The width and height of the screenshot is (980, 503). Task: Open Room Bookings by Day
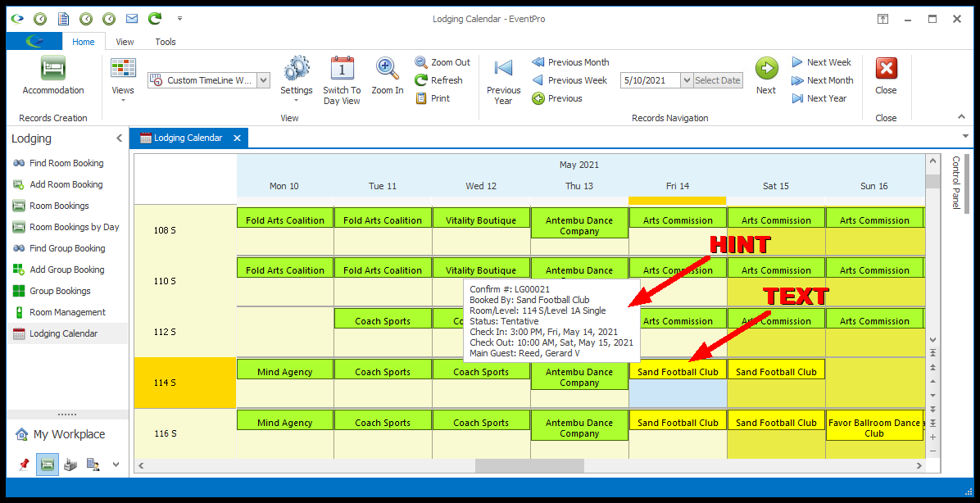66,227
